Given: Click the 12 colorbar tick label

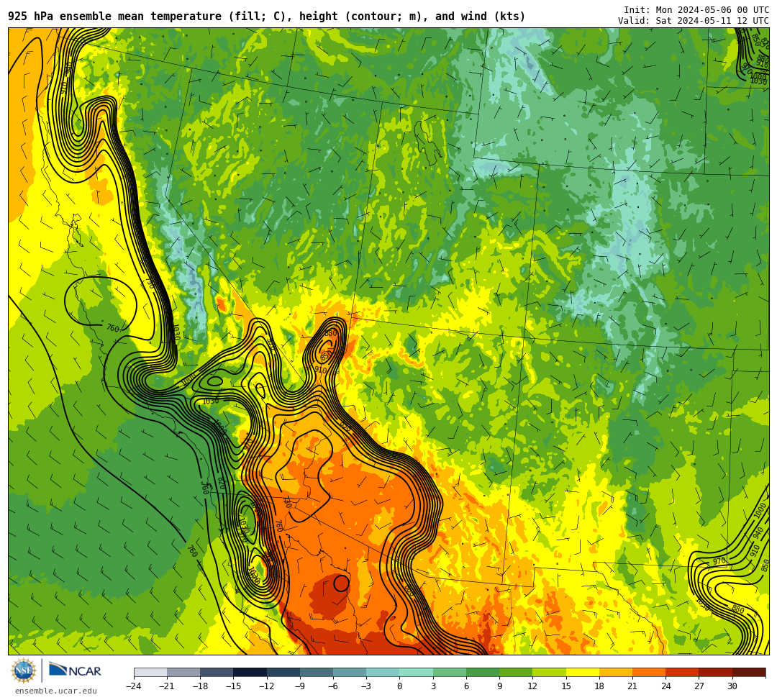Looking at the screenshot, I should [532, 686].
